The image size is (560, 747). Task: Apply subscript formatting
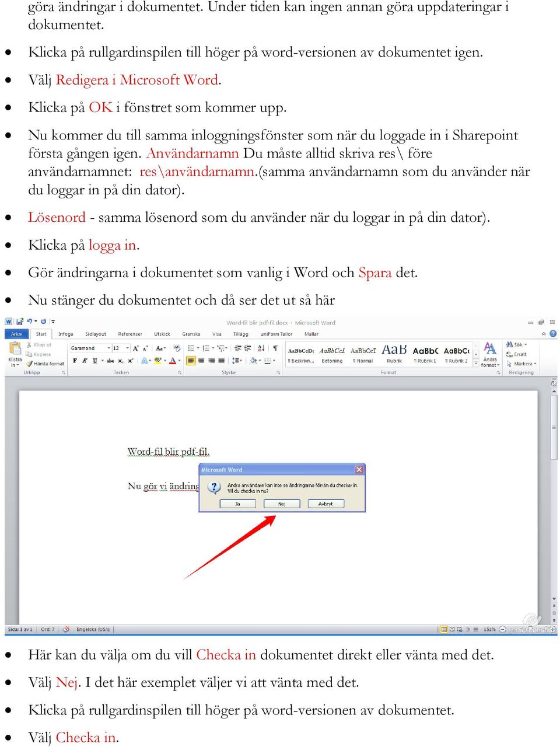coord(120,361)
